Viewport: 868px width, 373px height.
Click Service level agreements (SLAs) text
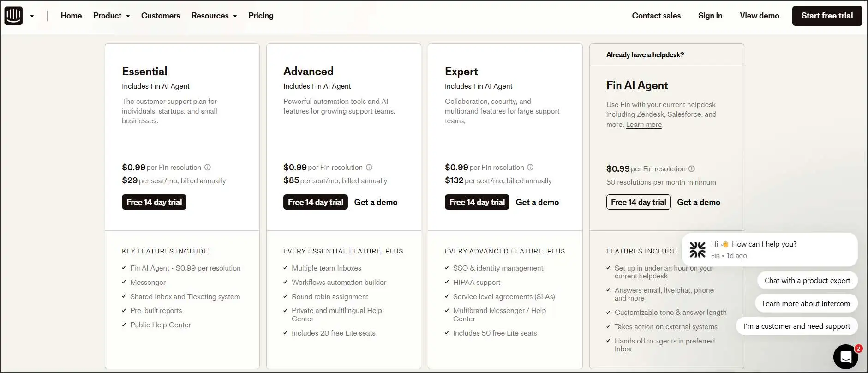[x=504, y=296]
